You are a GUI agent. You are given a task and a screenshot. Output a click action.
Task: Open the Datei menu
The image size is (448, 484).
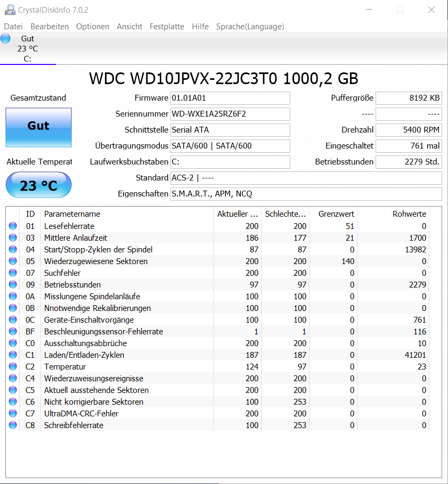coord(13,27)
